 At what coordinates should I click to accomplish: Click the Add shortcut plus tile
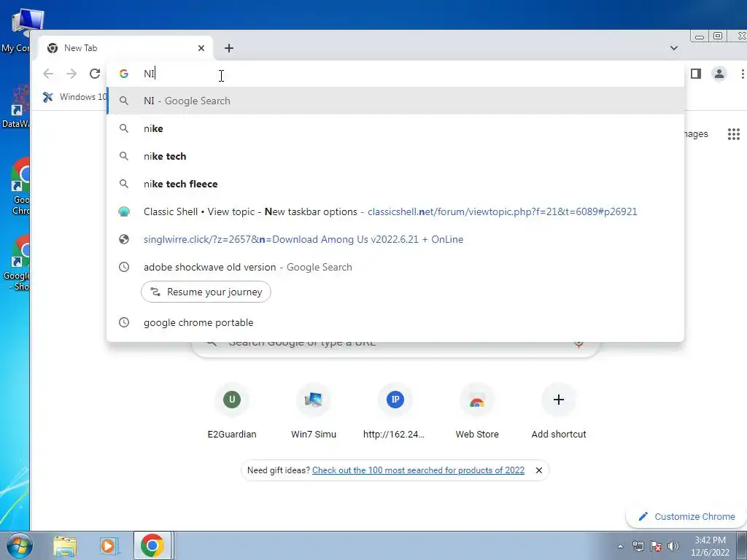pos(558,412)
